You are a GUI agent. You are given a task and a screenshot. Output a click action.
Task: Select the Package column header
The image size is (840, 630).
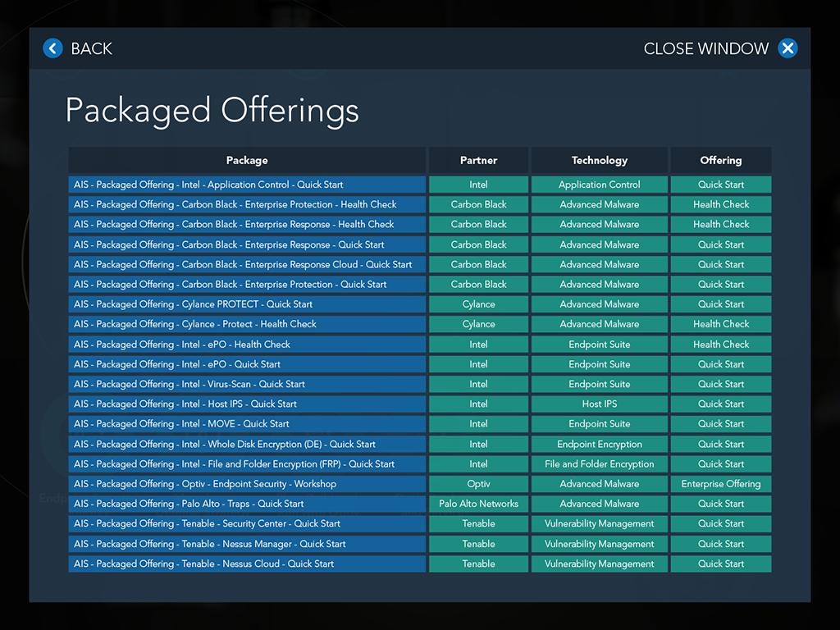click(247, 160)
